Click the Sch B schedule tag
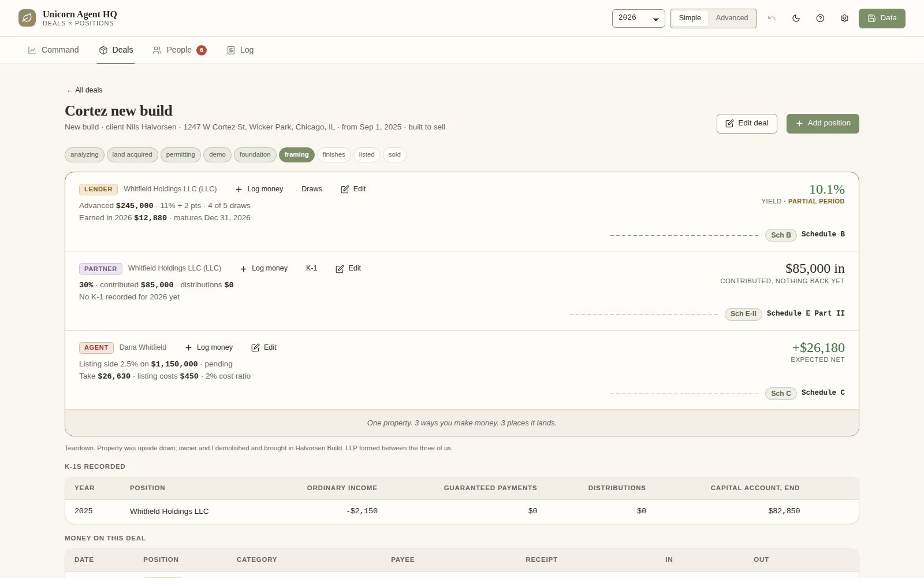Screen dimensions: 924x578 click(781, 235)
